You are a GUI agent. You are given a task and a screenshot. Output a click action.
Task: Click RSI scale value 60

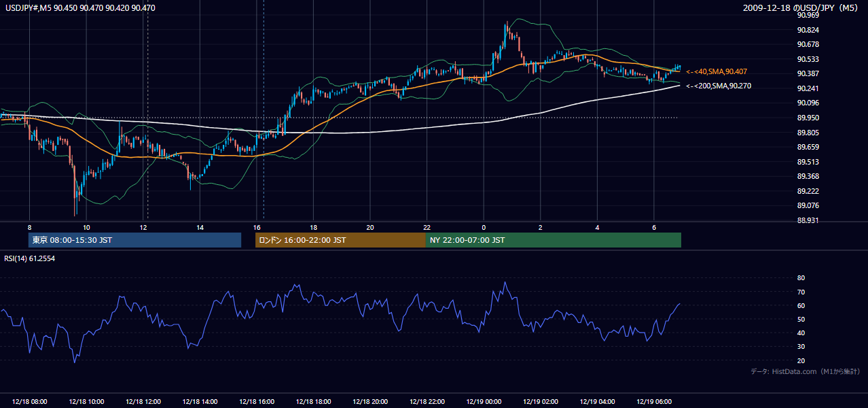pos(801,305)
